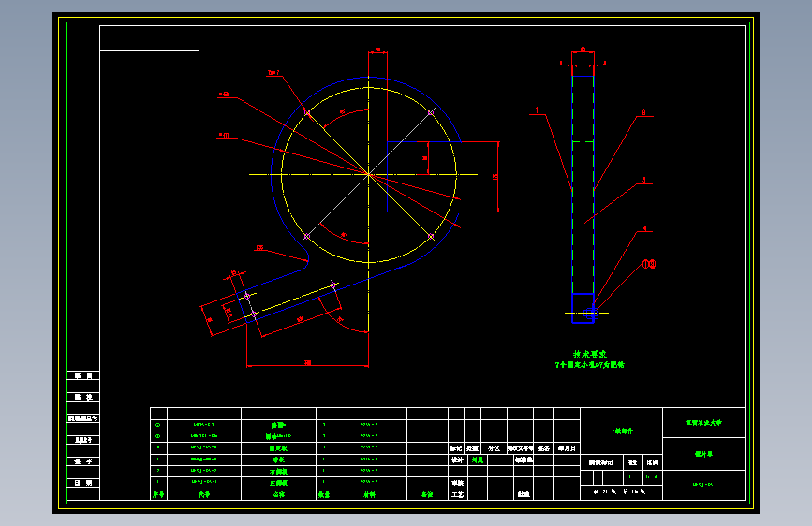Click the 签字 label in left margin
Viewport: 812px width, 526px height.
click(82, 461)
